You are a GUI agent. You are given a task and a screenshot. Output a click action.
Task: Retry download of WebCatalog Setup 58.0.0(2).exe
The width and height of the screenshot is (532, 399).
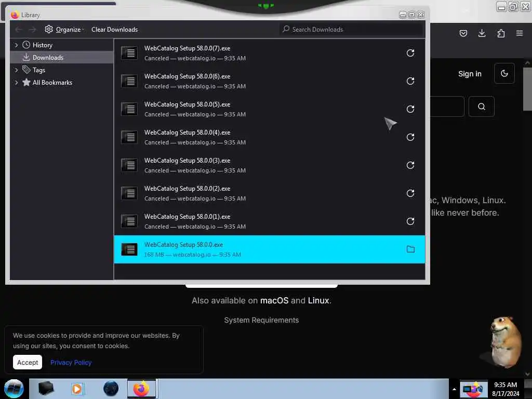point(410,193)
